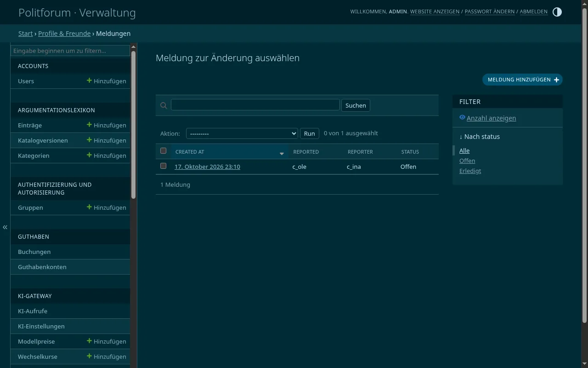This screenshot has height=368, width=588.
Task: Filter status by Offen
Action: point(467,161)
